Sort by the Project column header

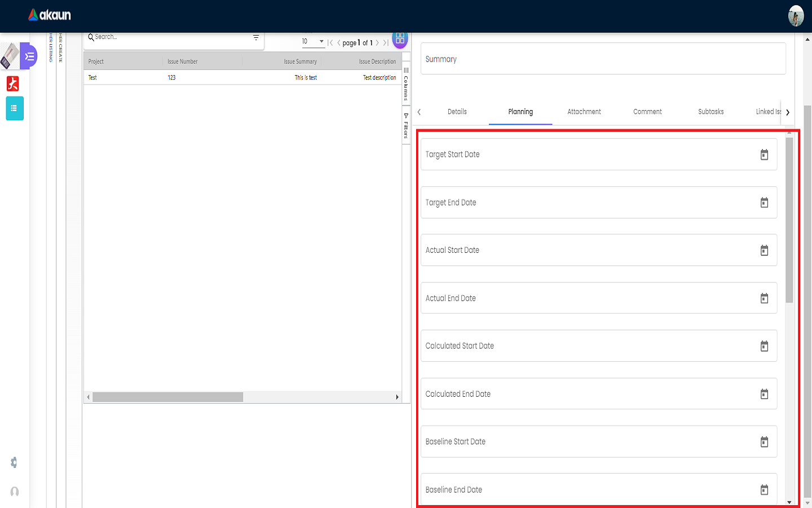tap(123, 62)
